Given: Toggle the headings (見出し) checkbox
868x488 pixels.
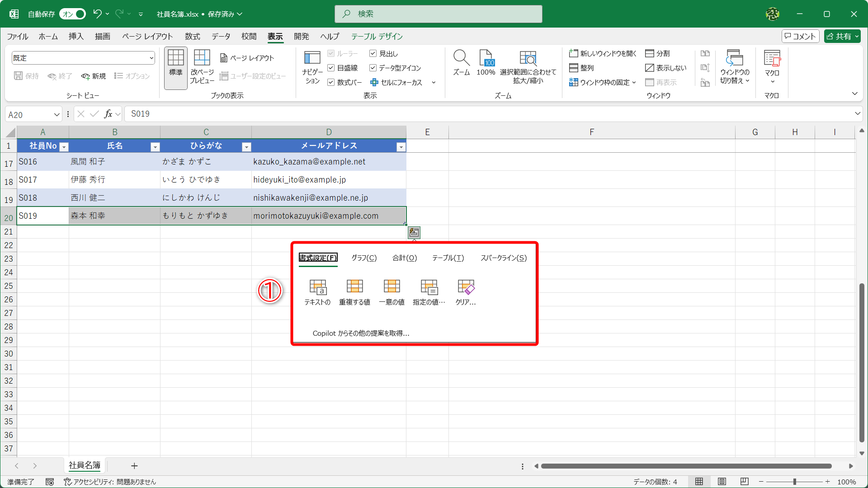Looking at the screenshot, I should [373, 54].
